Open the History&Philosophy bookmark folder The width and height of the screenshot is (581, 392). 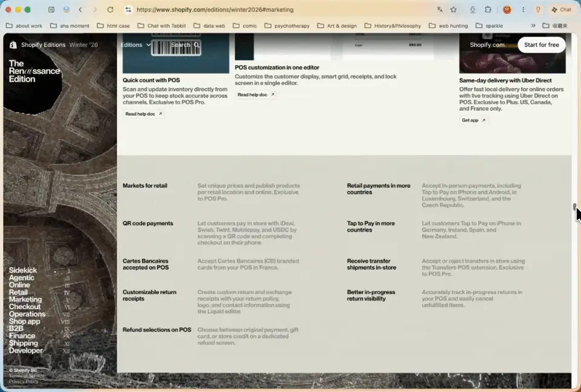(x=393, y=25)
